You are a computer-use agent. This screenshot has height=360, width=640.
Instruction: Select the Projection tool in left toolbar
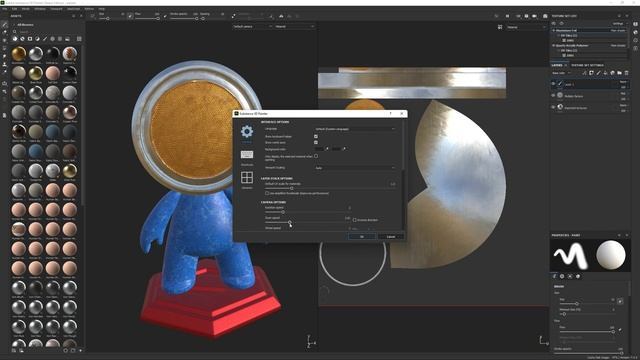point(4,40)
